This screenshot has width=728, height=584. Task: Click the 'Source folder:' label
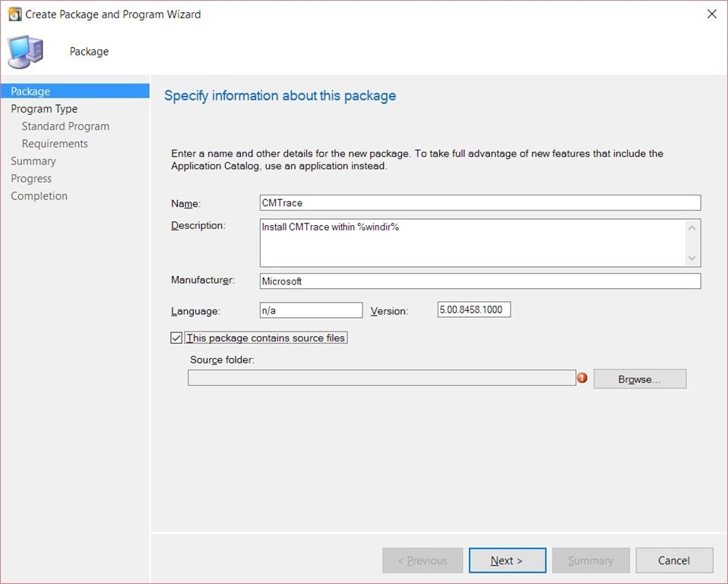click(x=222, y=360)
